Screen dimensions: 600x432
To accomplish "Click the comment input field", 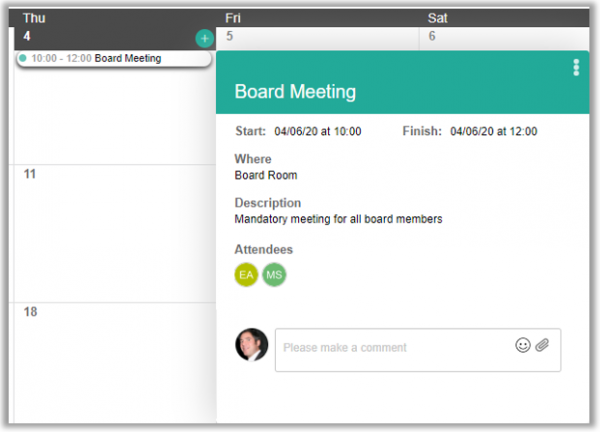I will click(x=418, y=350).
